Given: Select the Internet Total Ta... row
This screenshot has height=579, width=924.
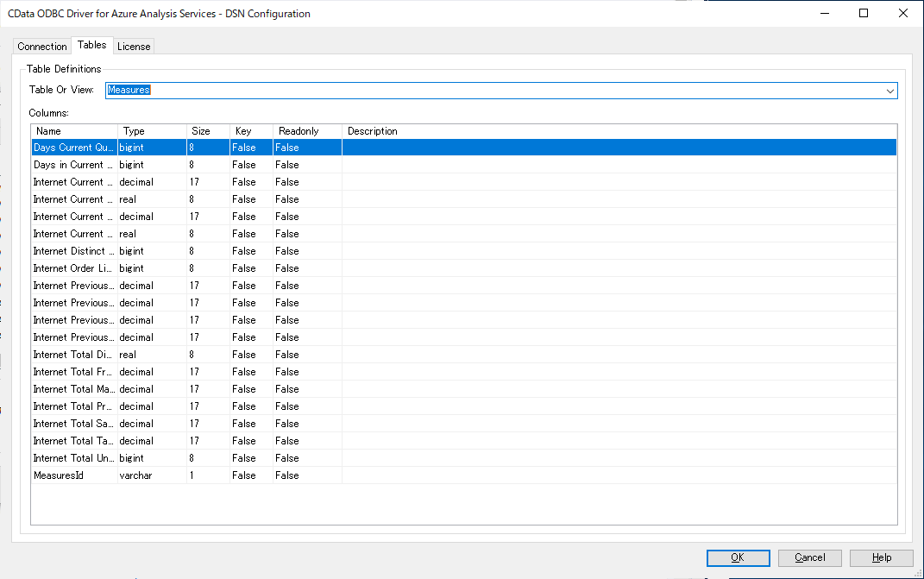Looking at the screenshot, I should point(464,441).
